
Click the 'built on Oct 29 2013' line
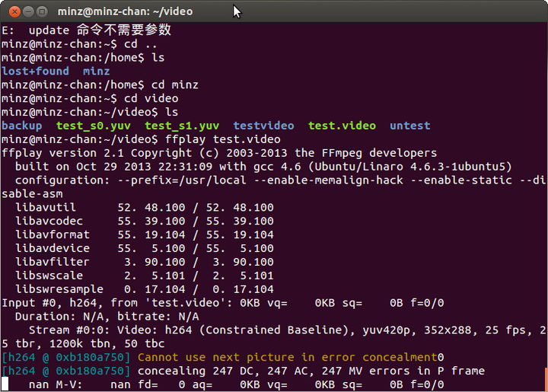(x=263, y=167)
